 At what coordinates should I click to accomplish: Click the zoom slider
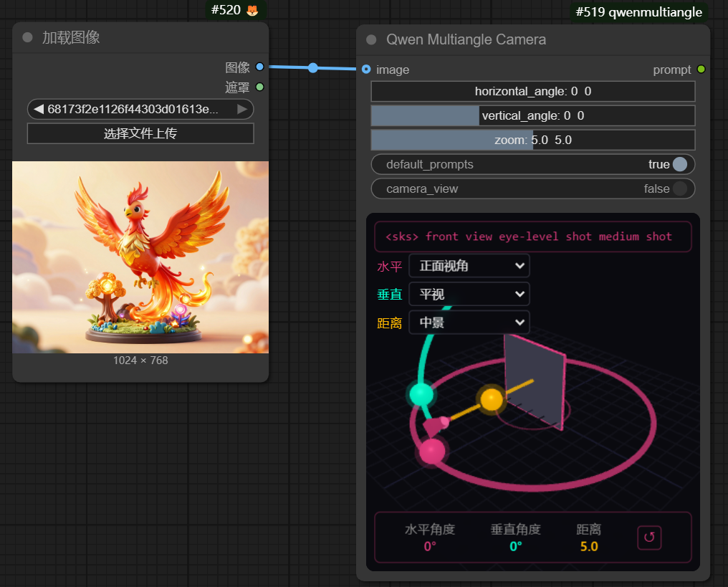pos(532,140)
